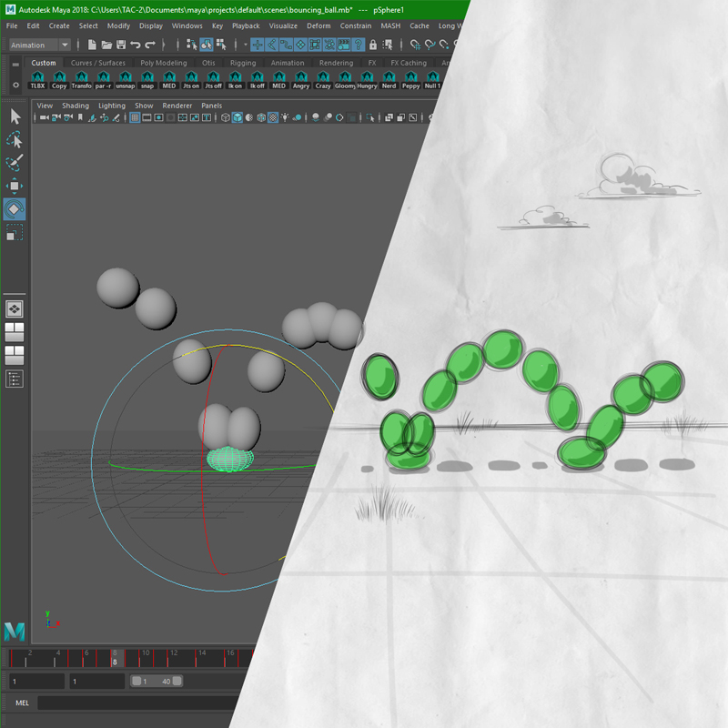Click the Redo arrow icon
The height and width of the screenshot is (728, 728).
click(x=149, y=45)
